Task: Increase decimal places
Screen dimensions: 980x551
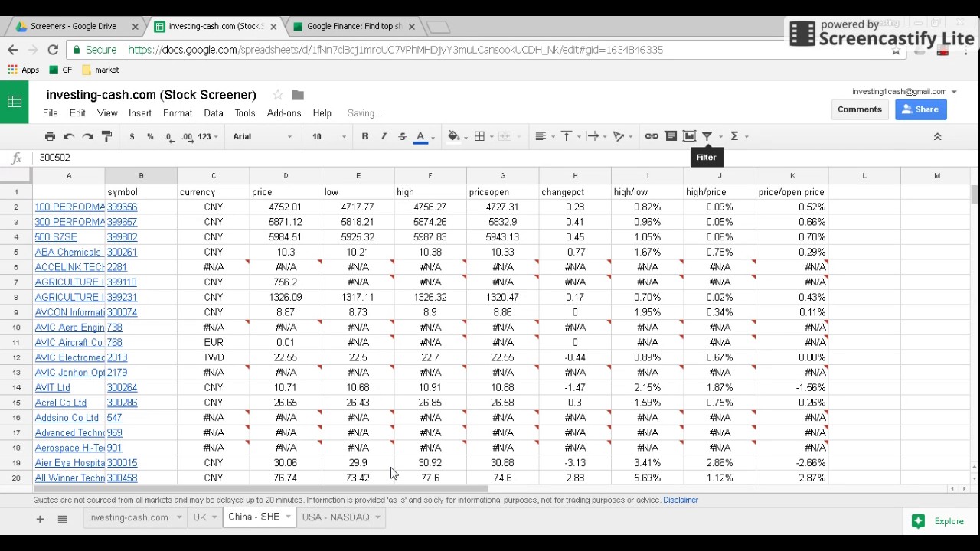Action: [188, 136]
